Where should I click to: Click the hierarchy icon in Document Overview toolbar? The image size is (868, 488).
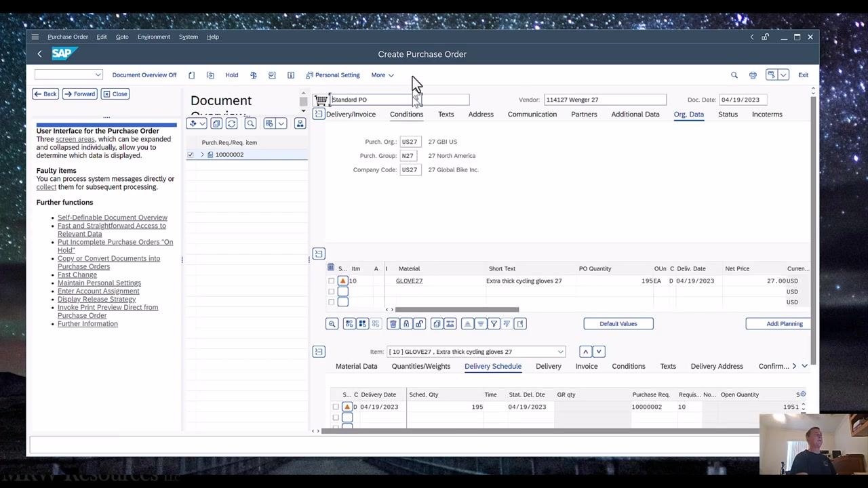point(300,123)
